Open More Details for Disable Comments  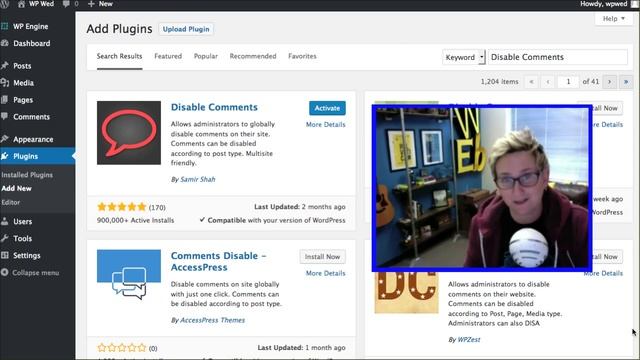(325, 124)
